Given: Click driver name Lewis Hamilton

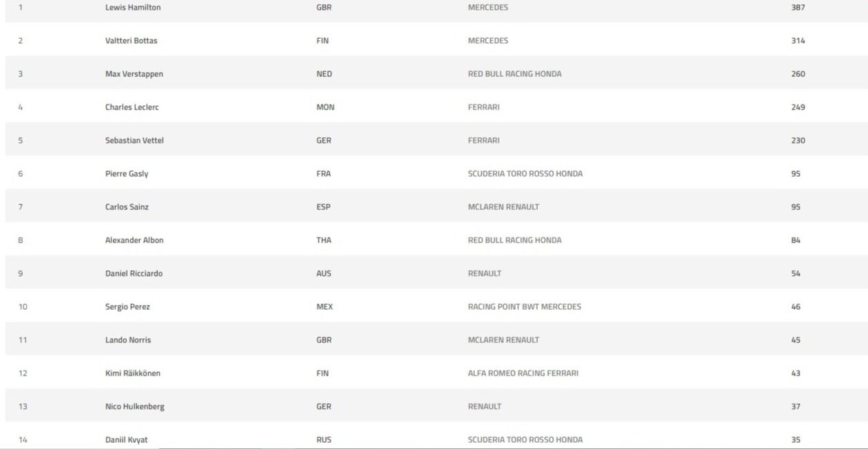Looking at the screenshot, I should pos(129,8).
